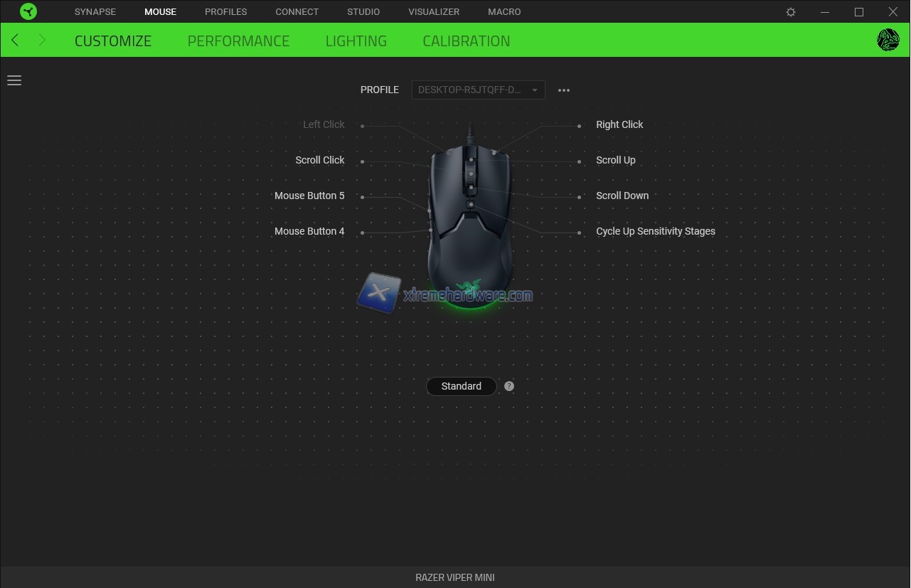Switch to the PERFORMANCE tab
911x588 pixels.
coord(238,41)
